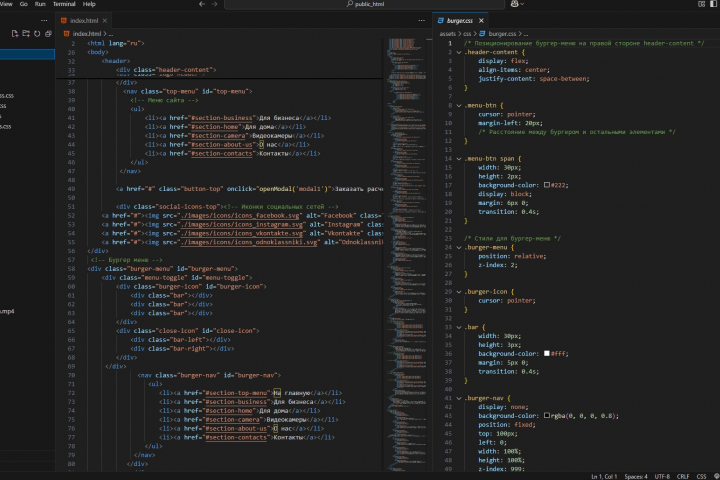The image size is (720, 480).
Task: Open the Copilot icon in title bar
Action: (x=515, y=4)
